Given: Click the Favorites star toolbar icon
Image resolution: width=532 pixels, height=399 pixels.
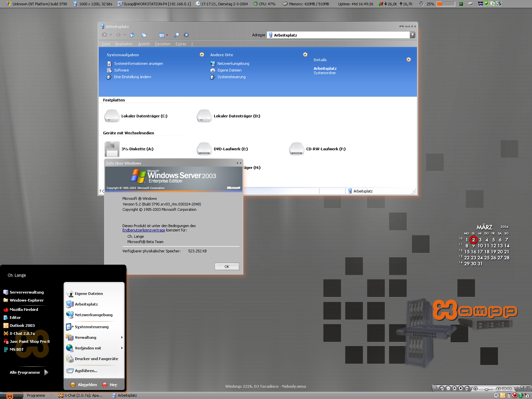Looking at the screenshot, I should (186, 35).
